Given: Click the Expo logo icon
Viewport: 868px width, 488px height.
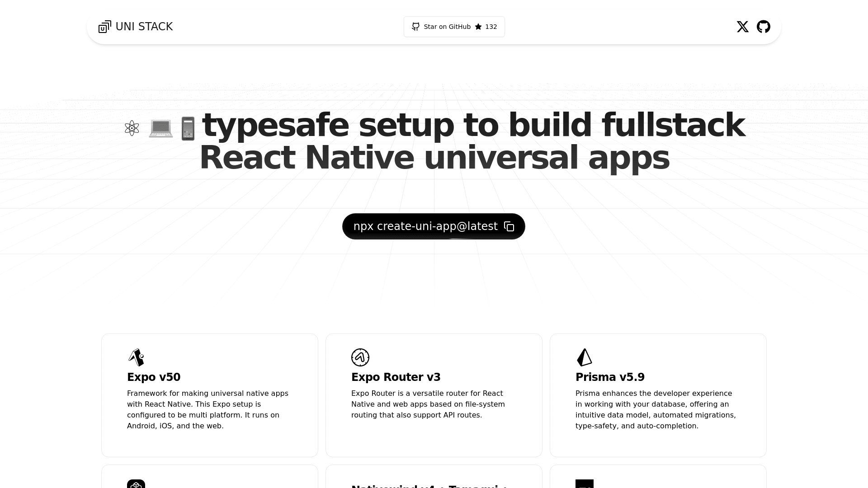Looking at the screenshot, I should (x=136, y=357).
